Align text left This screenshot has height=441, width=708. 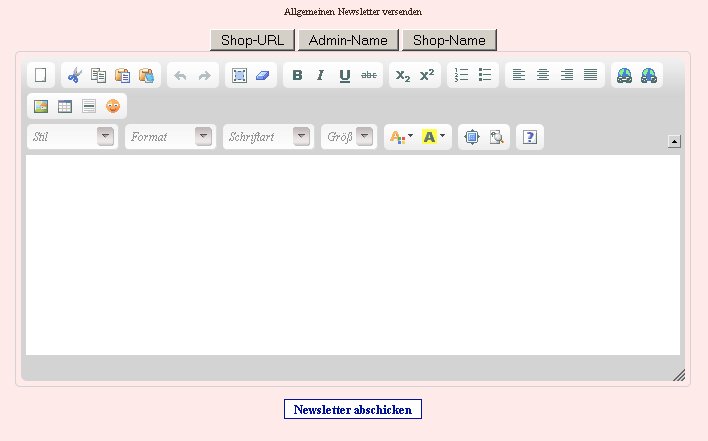[x=519, y=75]
